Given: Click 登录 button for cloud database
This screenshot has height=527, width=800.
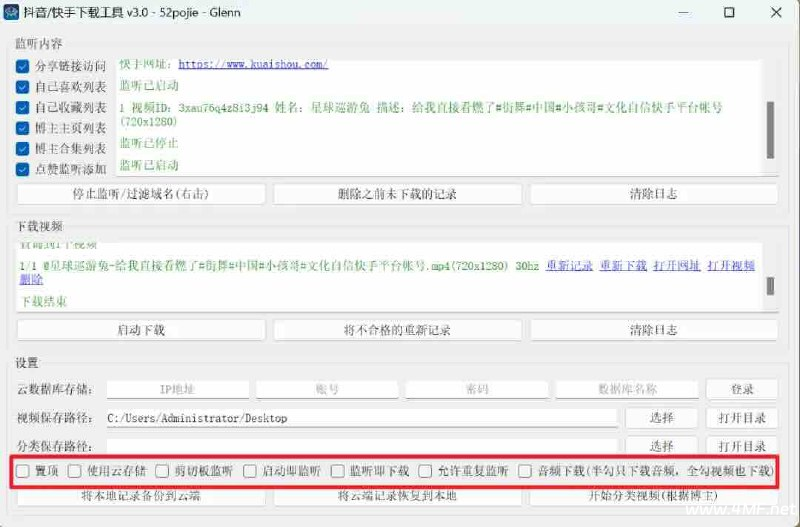Looking at the screenshot, I should (741, 388).
